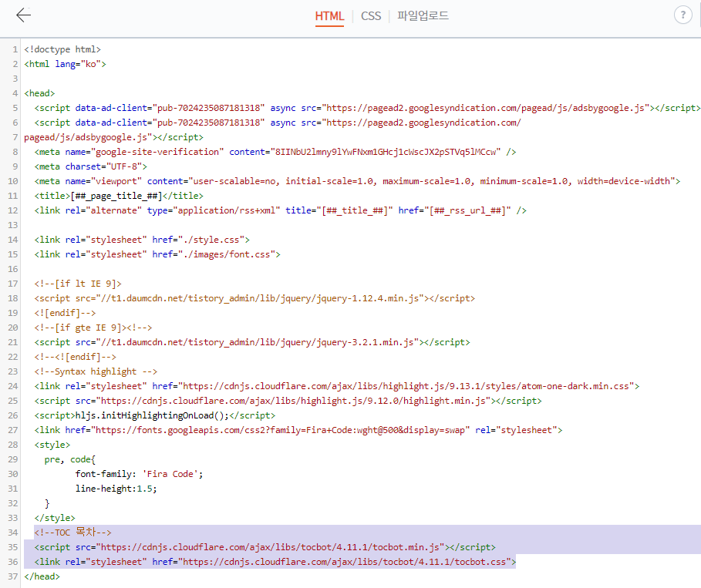Click line number 5 in gutter

(x=15, y=108)
